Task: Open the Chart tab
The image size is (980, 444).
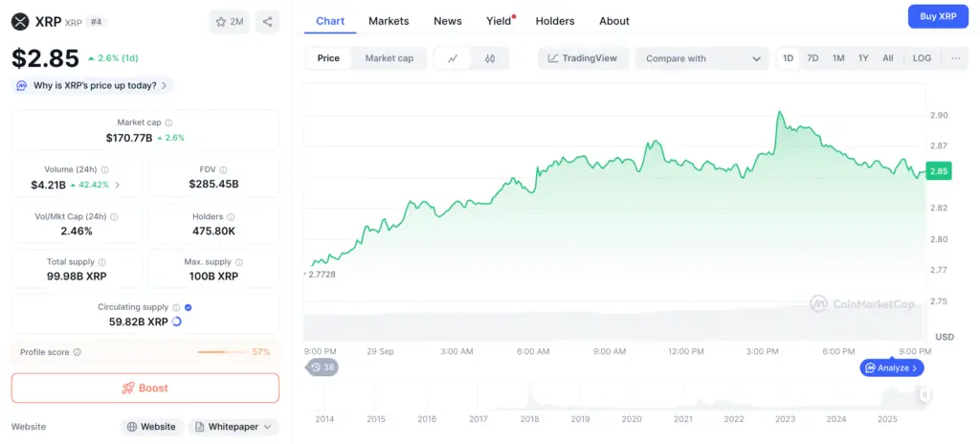Action: pos(330,21)
